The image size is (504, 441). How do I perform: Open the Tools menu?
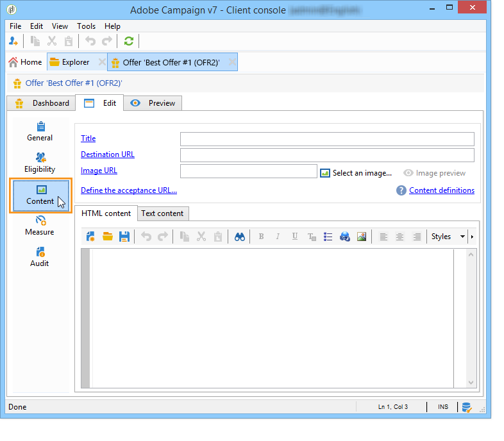86,26
